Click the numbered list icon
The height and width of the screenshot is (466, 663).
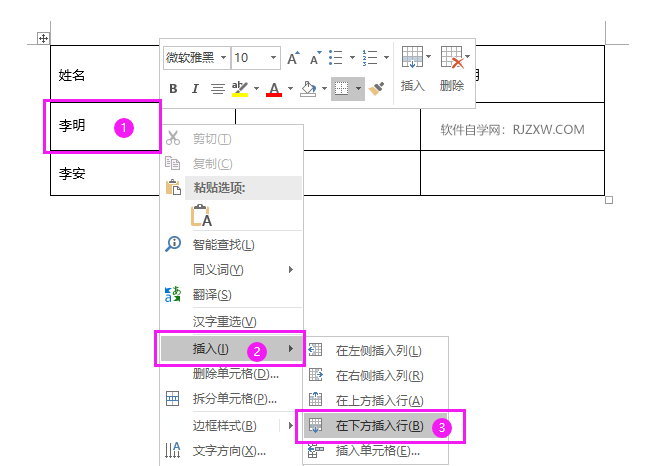click(370, 58)
